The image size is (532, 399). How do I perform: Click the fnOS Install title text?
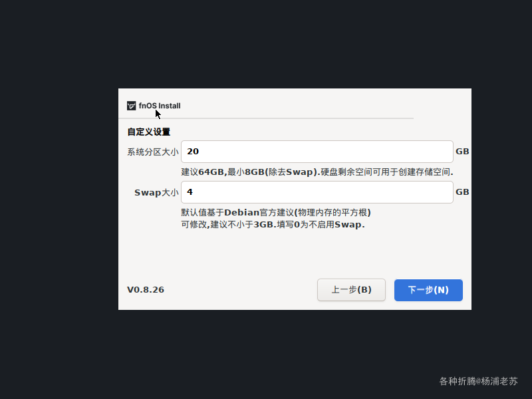tap(160, 106)
